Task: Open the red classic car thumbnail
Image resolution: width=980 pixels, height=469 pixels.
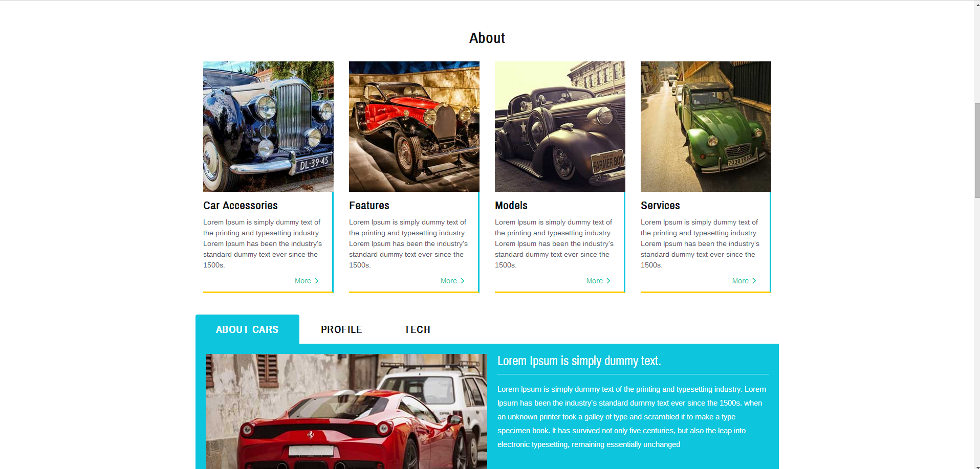Action: pyautogui.click(x=414, y=126)
